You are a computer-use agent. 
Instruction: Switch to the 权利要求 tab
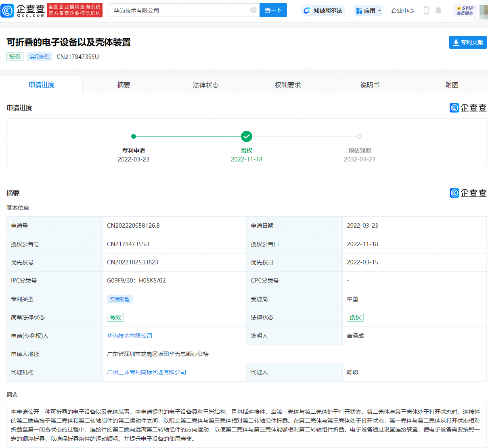(288, 85)
